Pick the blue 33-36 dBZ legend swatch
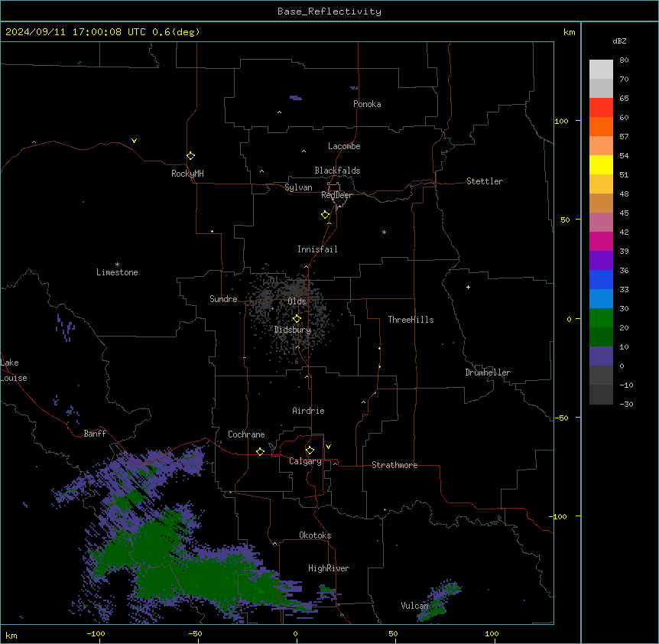The width and height of the screenshot is (659, 644). (x=601, y=279)
